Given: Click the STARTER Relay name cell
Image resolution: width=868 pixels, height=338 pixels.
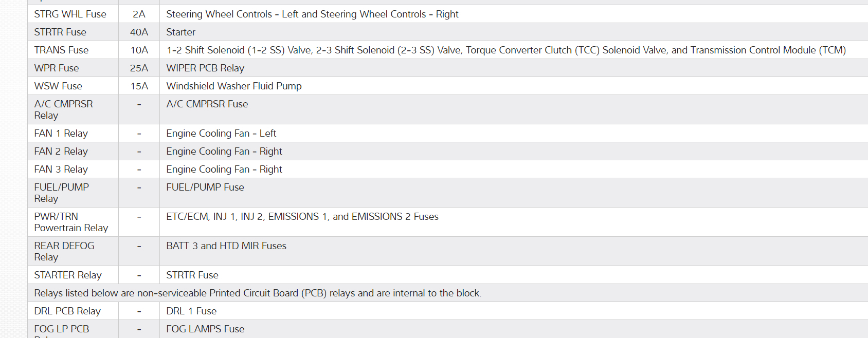Looking at the screenshot, I should click(68, 275).
